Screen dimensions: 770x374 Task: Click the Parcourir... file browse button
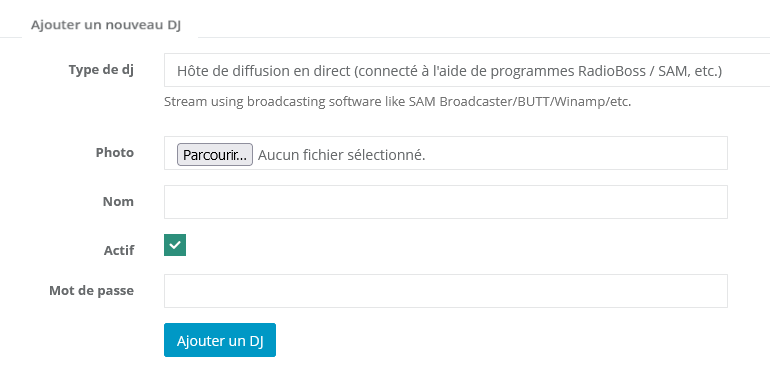[x=215, y=155]
